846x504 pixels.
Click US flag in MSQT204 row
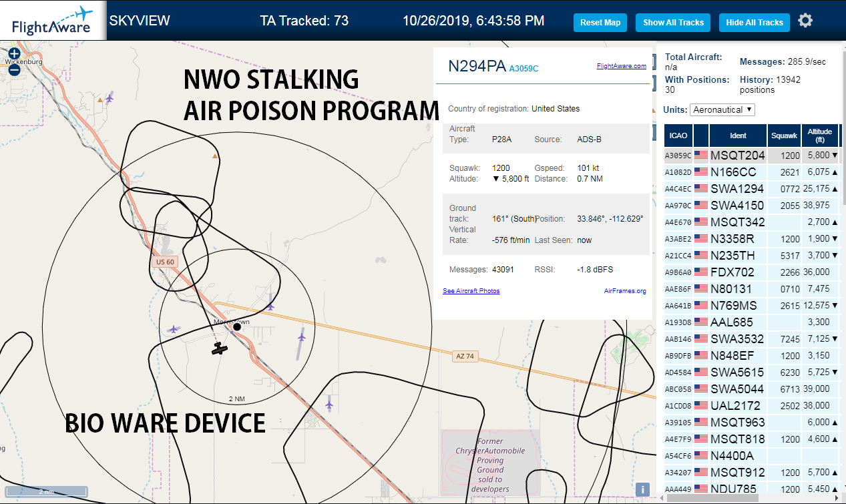[x=701, y=155]
